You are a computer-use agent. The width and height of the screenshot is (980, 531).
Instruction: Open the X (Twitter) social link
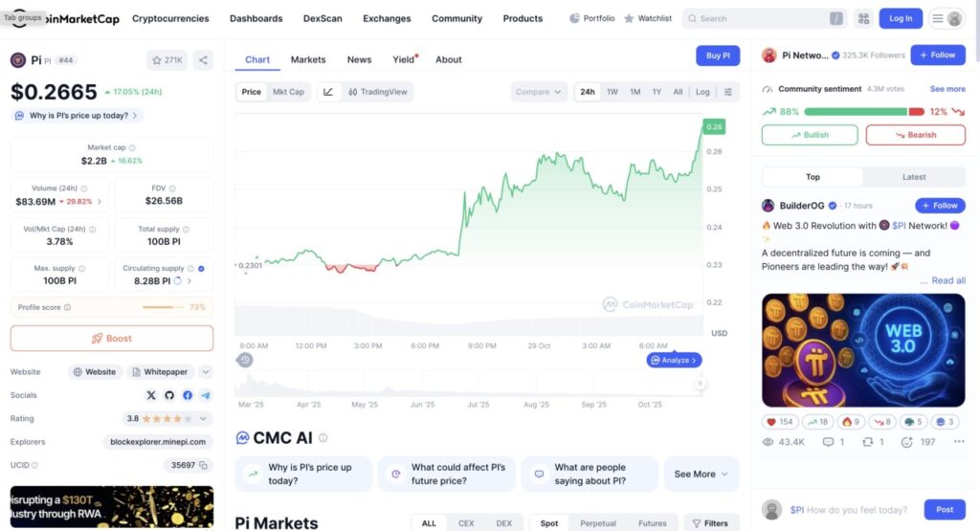[150, 395]
